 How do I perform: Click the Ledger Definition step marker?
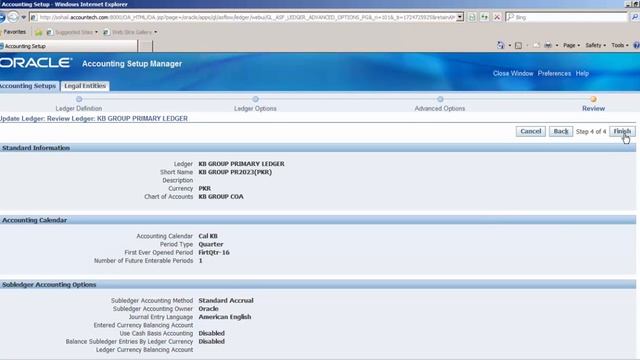tap(79, 99)
